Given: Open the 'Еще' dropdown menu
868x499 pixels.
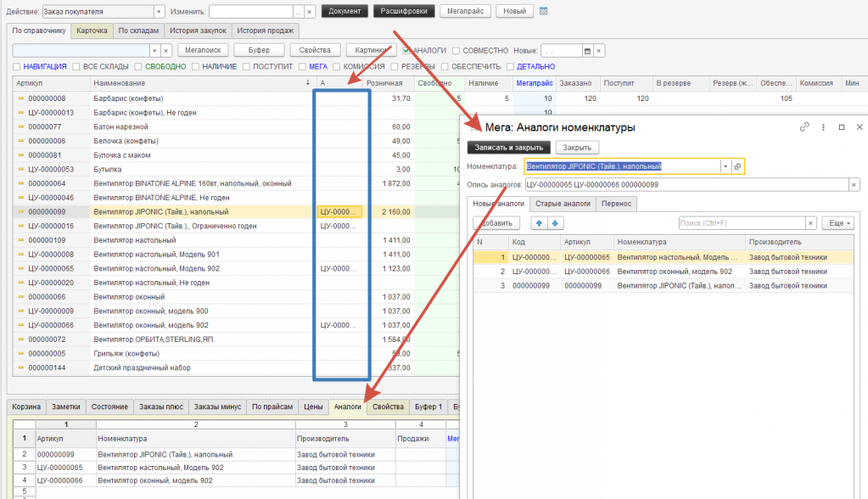Looking at the screenshot, I should click(x=838, y=223).
